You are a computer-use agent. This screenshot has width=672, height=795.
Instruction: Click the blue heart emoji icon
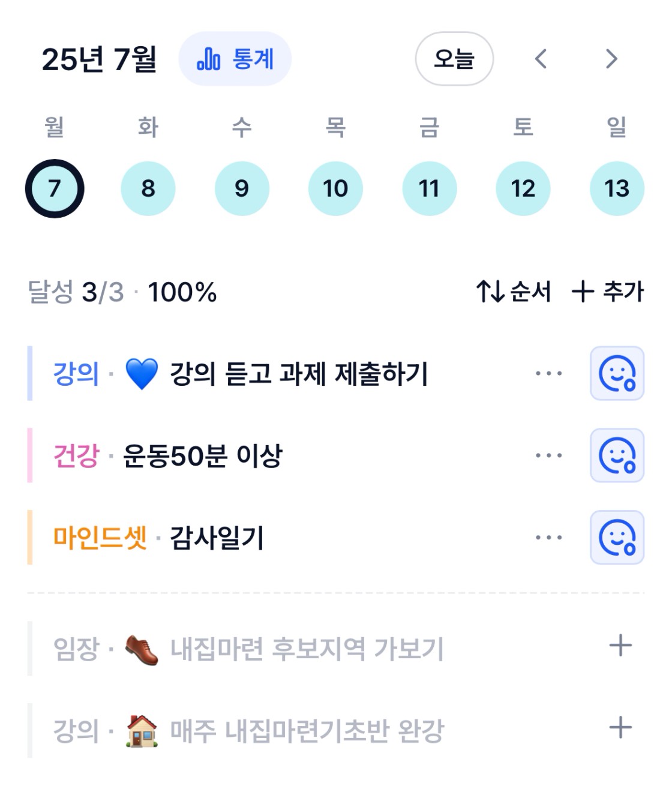pos(142,373)
